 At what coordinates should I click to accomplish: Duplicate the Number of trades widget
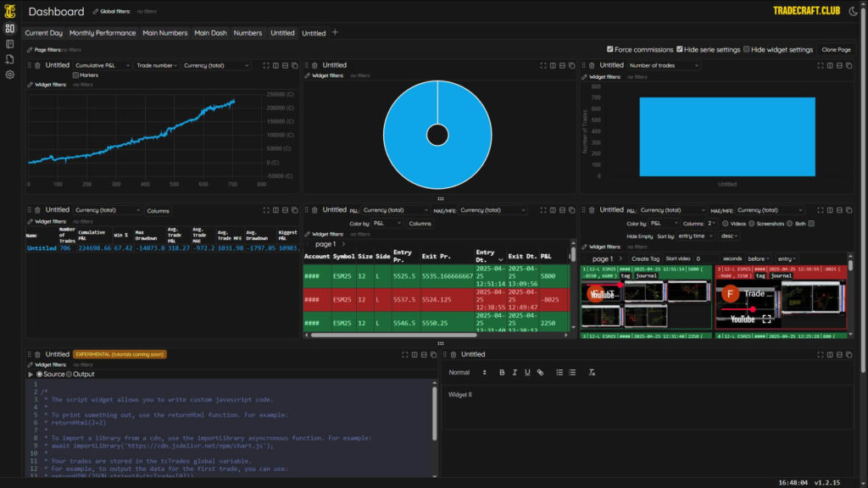[x=849, y=65]
